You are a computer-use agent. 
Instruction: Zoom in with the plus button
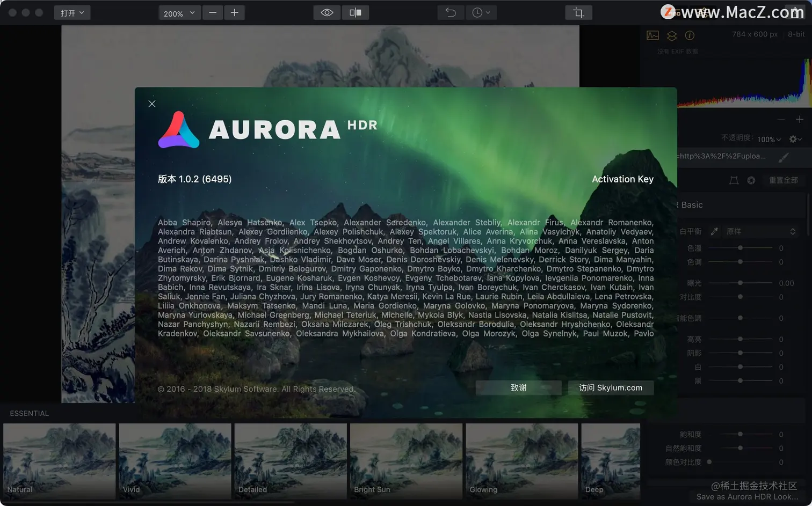click(235, 13)
